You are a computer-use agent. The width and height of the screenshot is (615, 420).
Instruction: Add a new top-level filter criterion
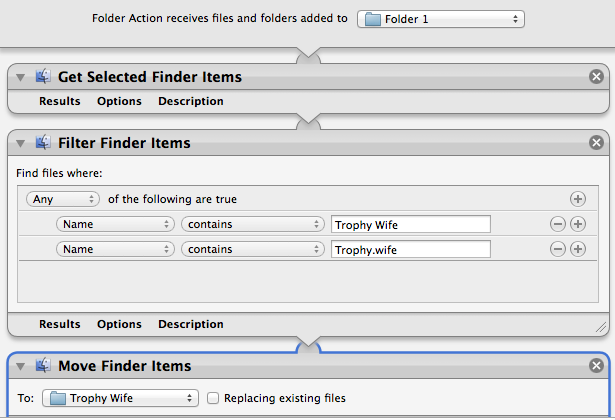pos(578,199)
